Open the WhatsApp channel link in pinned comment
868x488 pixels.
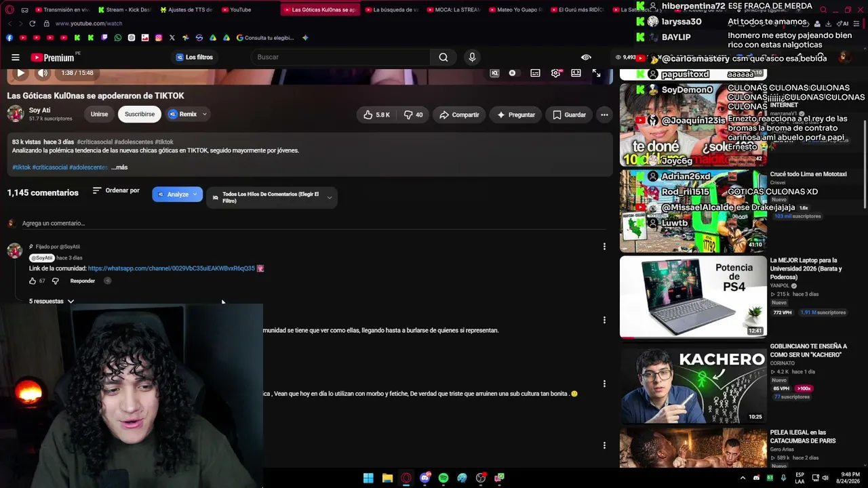172,268
